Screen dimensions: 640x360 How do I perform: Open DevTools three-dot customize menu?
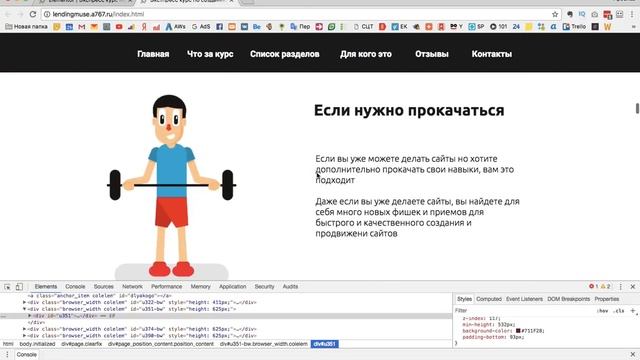pyautogui.click(x=621, y=287)
